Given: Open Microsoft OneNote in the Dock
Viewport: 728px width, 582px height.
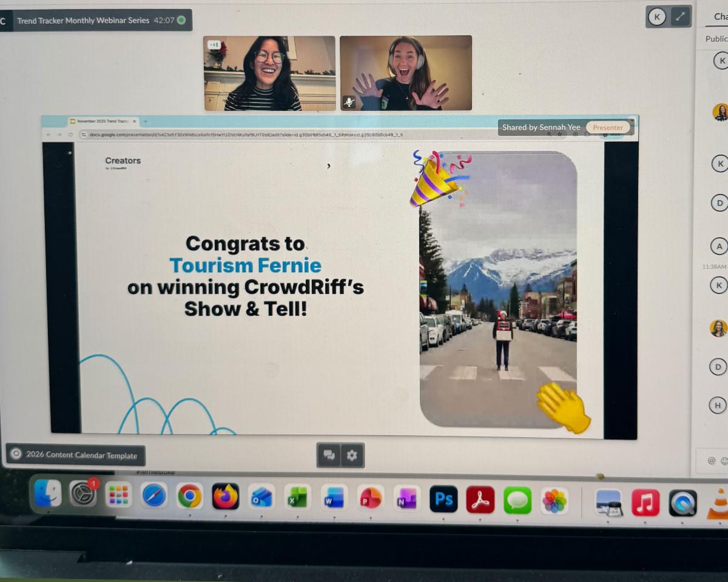Looking at the screenshot, I should click(x=406, y=500).
